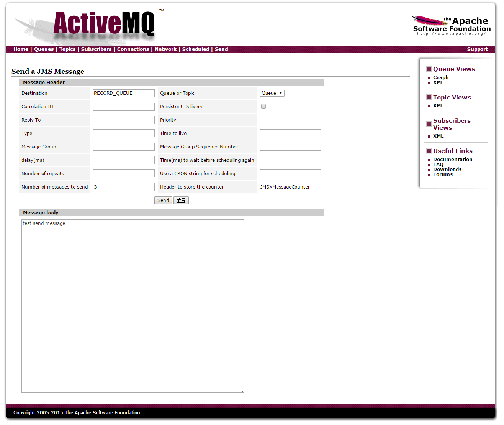Go to the Home menu item
Image resolution: width=504 pixels, height=425 pixels.
[21, 49]
